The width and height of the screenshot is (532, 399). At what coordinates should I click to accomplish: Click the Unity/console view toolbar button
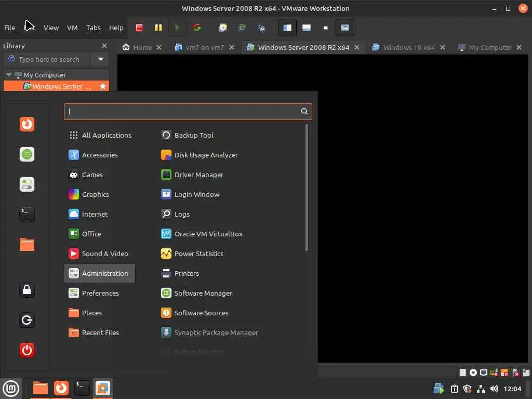(x=345, y=28)
